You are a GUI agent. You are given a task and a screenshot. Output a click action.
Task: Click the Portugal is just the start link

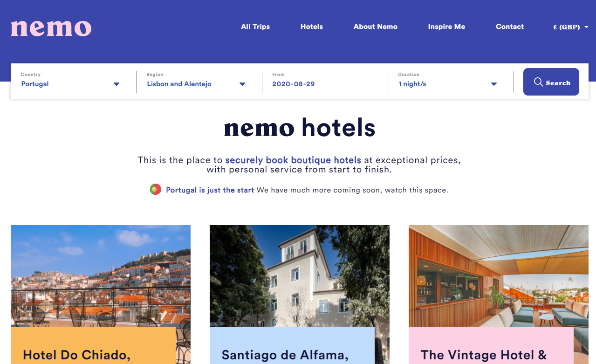[210, 190]
